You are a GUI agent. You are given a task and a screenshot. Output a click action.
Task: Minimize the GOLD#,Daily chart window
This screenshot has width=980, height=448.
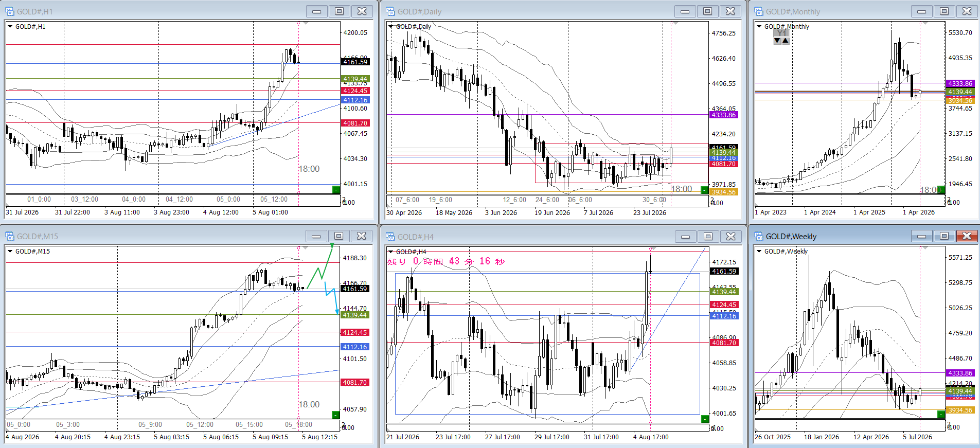(685, 11)
